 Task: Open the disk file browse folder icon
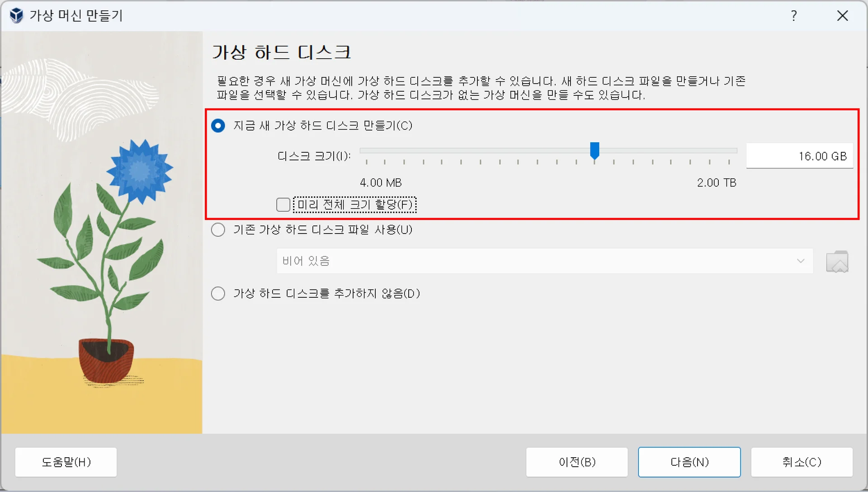click(837, 262)
